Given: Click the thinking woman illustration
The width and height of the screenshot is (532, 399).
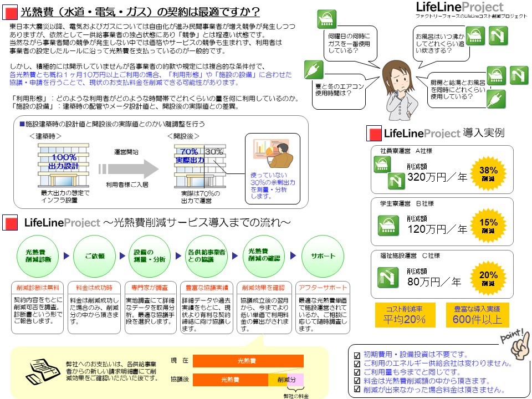Looking at the screenshot, I should point(400,90).
